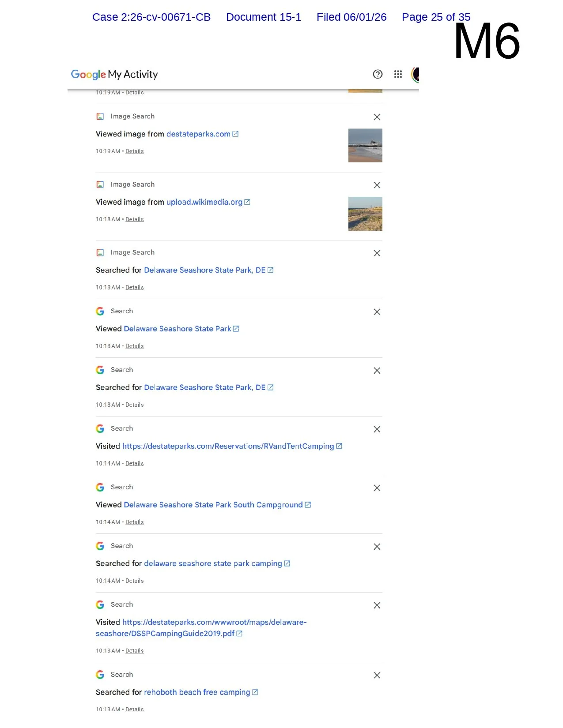
Task: View Details of the wikimedia image entry
Action: coord(135,219)
